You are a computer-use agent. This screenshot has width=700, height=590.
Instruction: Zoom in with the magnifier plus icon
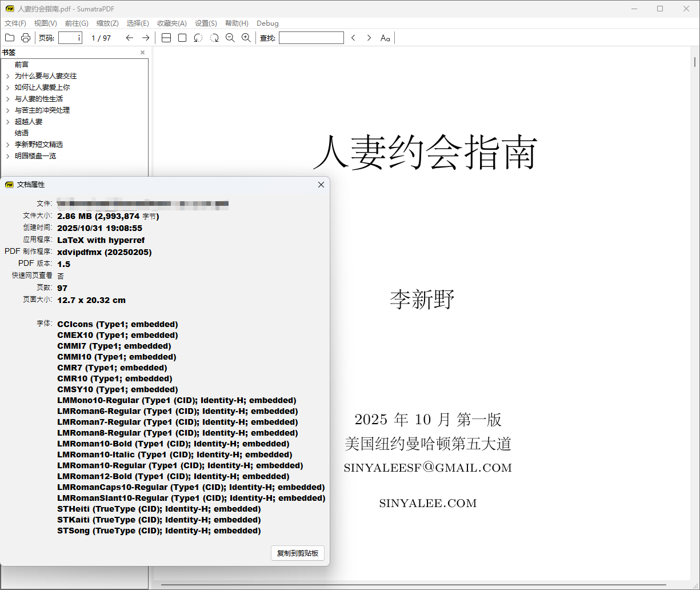246,38
